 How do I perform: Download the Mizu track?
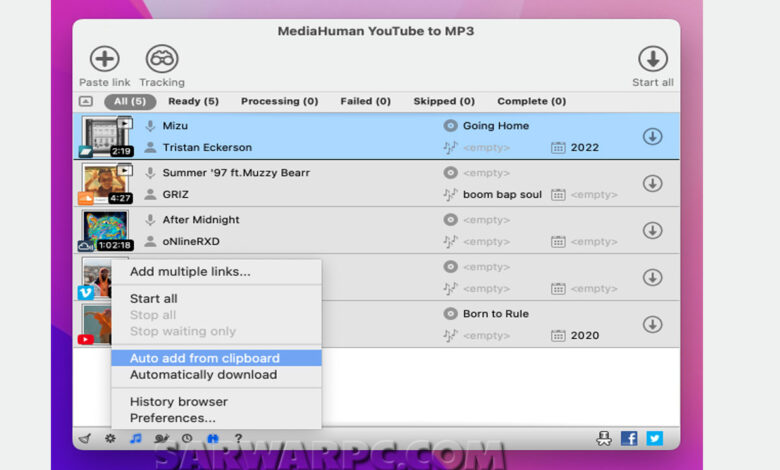(652, 136)
